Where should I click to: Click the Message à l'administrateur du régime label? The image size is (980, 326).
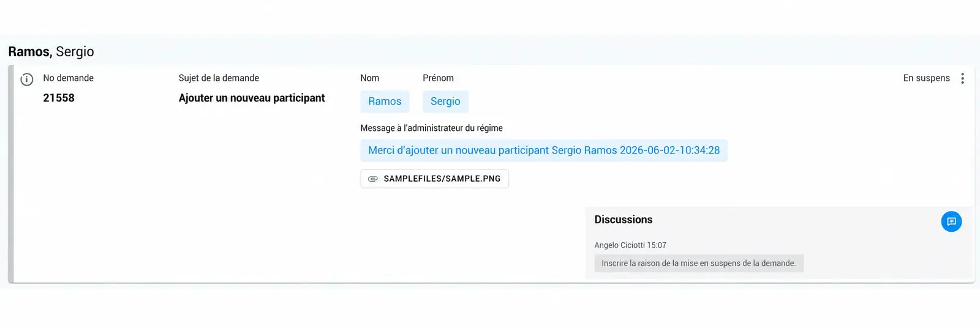pos(431,128)
